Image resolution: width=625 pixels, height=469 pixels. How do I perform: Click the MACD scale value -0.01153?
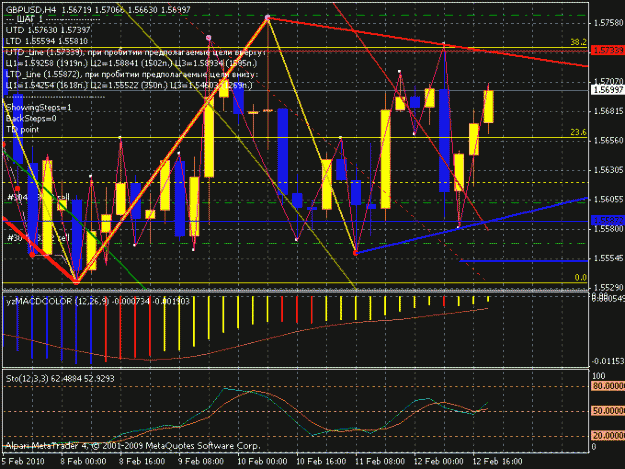[x=608, y=361]
